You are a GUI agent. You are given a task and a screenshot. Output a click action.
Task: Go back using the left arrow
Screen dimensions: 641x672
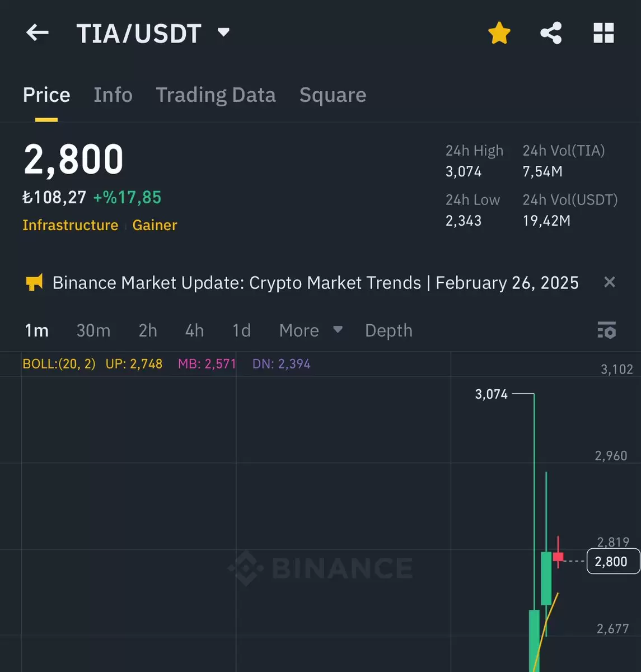(x=38, y=32)
